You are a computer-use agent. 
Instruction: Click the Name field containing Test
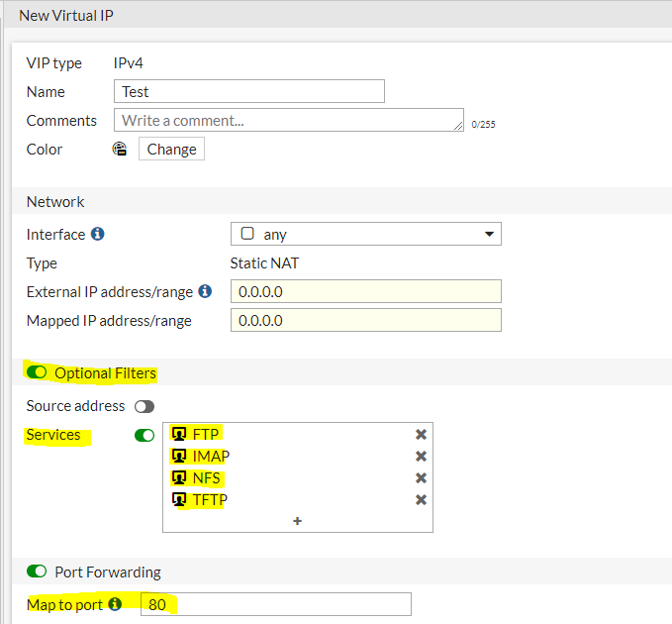click(x=249, y=91)
